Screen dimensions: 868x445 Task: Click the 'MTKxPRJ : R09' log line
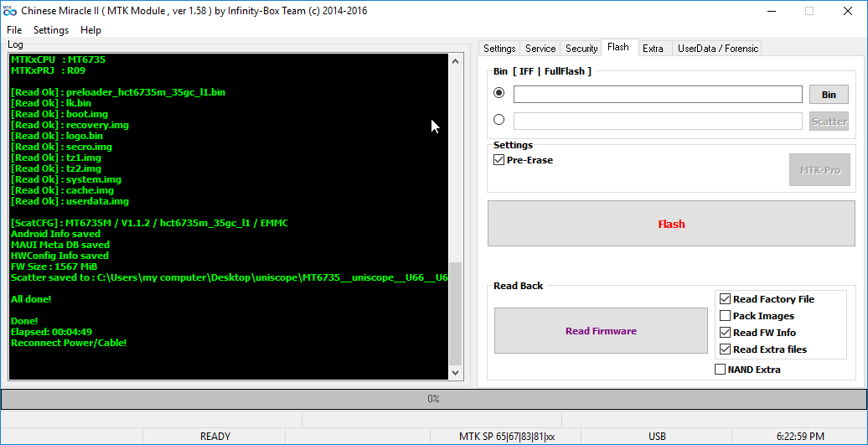point(48,70)
